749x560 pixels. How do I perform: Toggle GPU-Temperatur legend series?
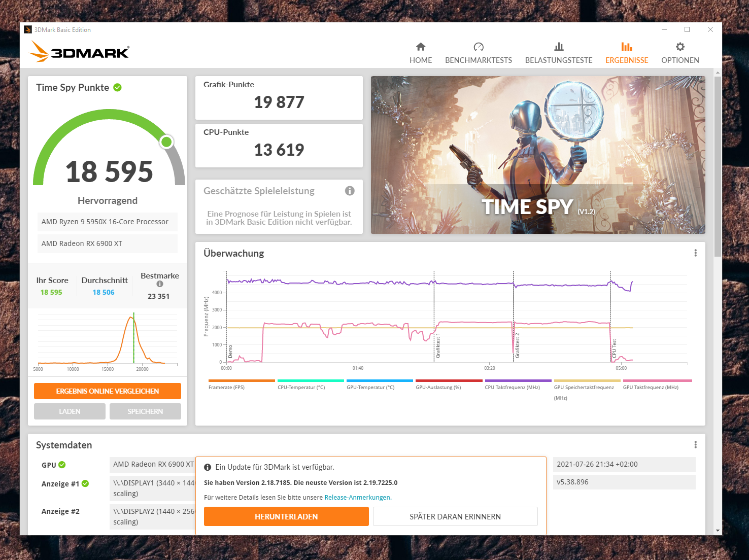pos(380,384)
